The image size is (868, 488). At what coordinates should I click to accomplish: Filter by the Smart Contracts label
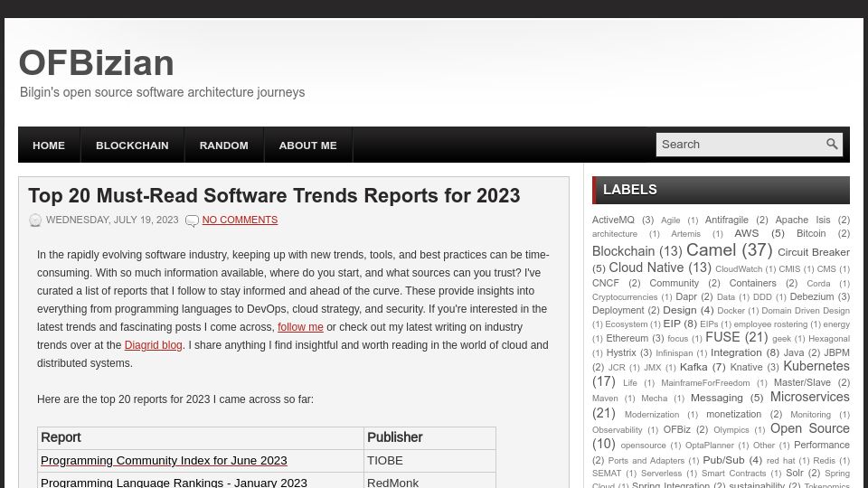coord(733,474)
